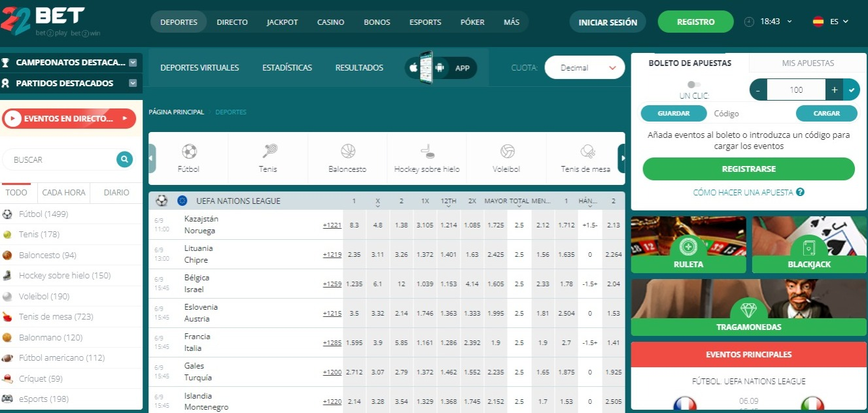
Task: Open the mobile APP download icon
Action: coord(440,67)
